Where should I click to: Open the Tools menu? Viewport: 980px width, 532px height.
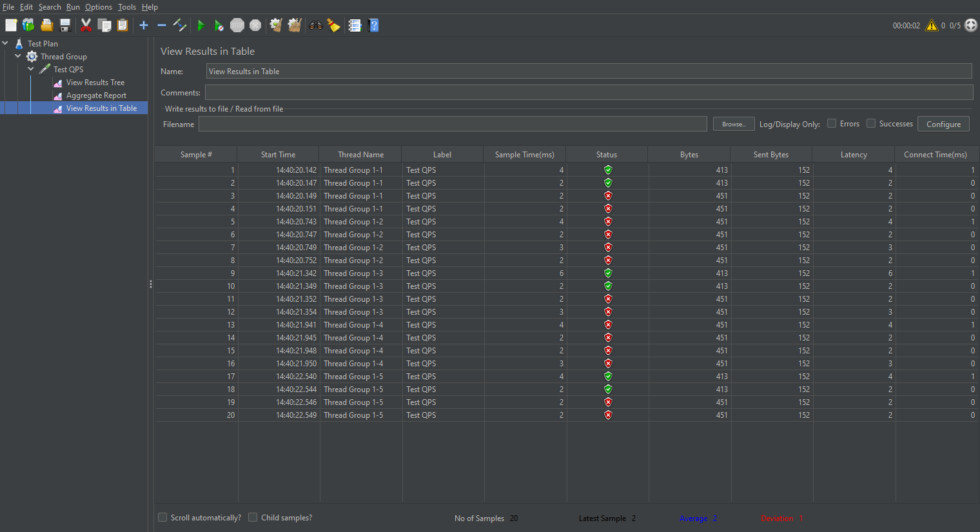[x=127, y=7]
